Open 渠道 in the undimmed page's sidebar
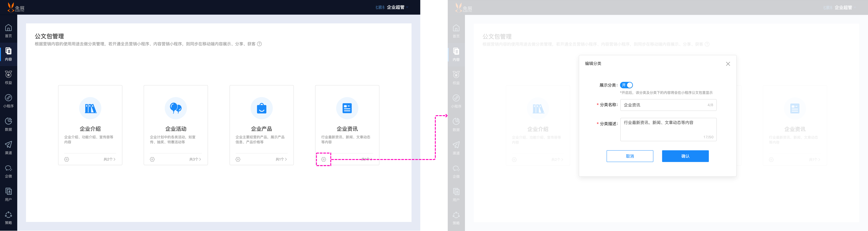Viewport: 868px width, 231px height. pyautogui.click(x=8, y=148)
